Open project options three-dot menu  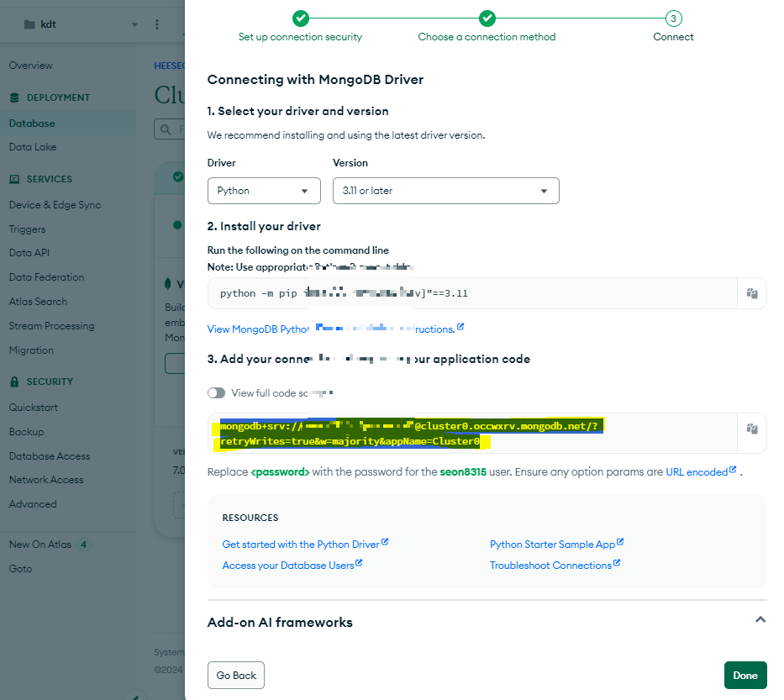click(x=157, y=24)
